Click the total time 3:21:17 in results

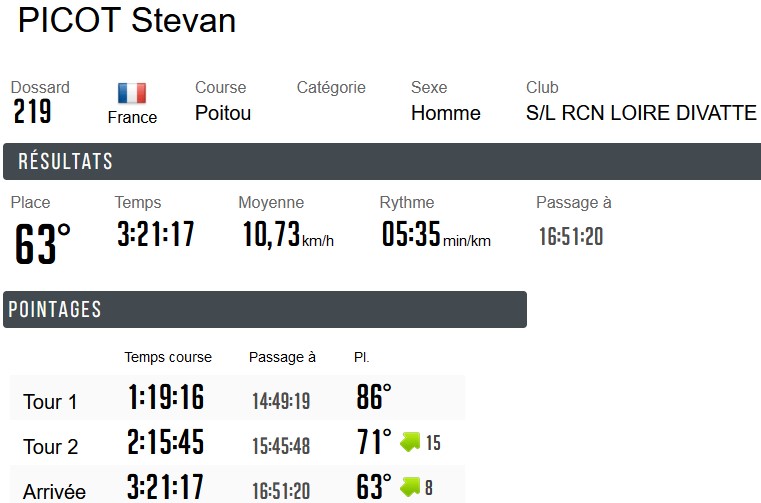(155, 235)
